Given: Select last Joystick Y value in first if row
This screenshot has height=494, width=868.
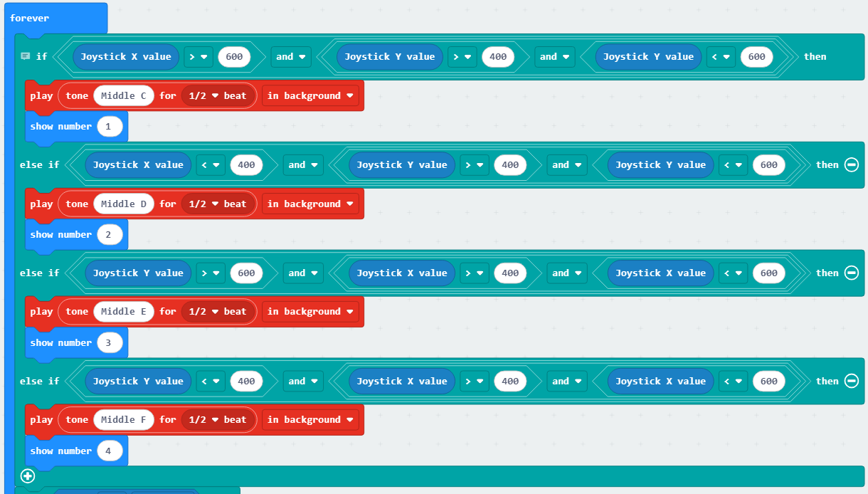Looking at the screenshot, I should (x=648, y=57).
